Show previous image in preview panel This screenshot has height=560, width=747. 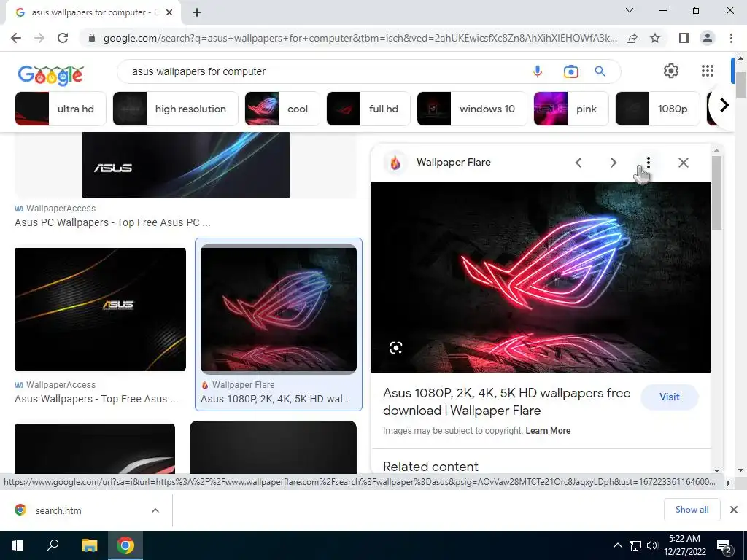(578, 163)
